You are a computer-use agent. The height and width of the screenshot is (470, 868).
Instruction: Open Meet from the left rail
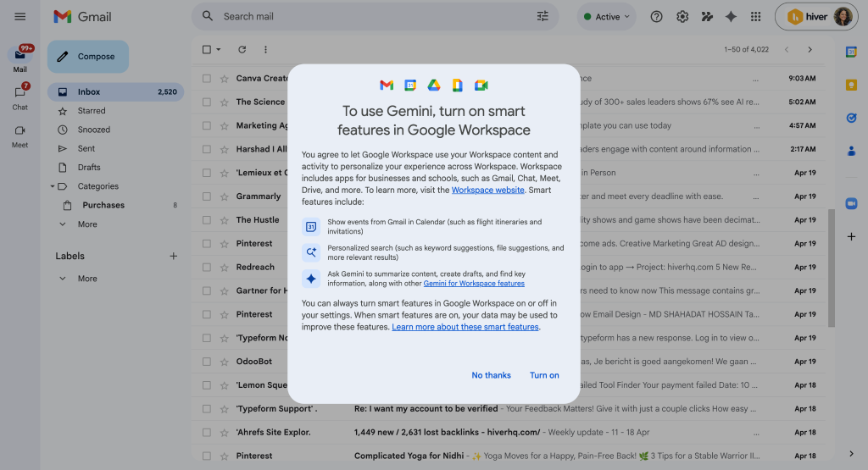20,136
